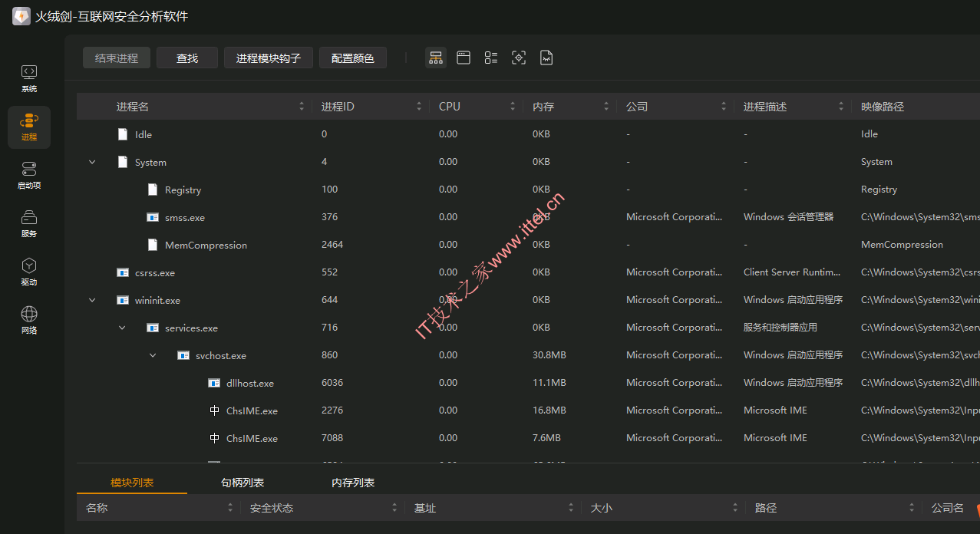Sort by 进程ID column arrows
The width and height of the screenshot is (980, 534).
click(x=419, y=107)
